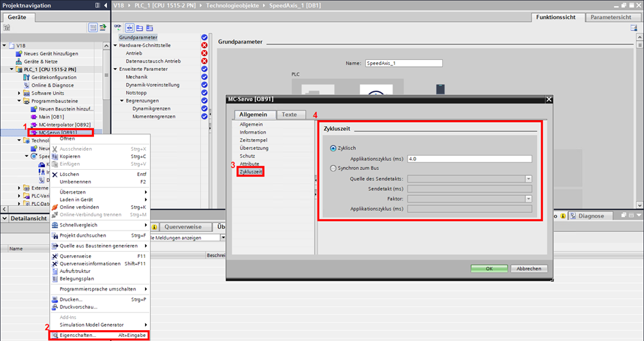This screenshot has height=341, width=644.
Task: Click the Neues Gerät hinzufügen icon
Action: coord(18,53)
